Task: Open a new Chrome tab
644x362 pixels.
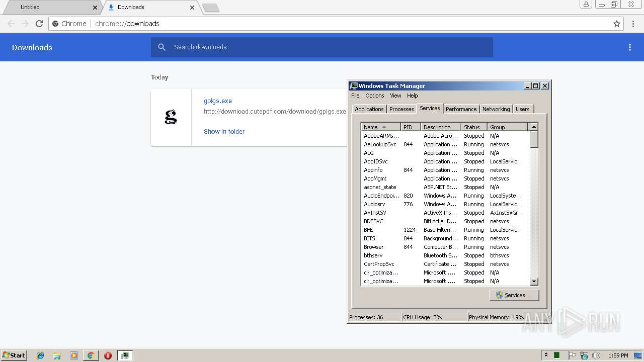Action: coord(210,8)
